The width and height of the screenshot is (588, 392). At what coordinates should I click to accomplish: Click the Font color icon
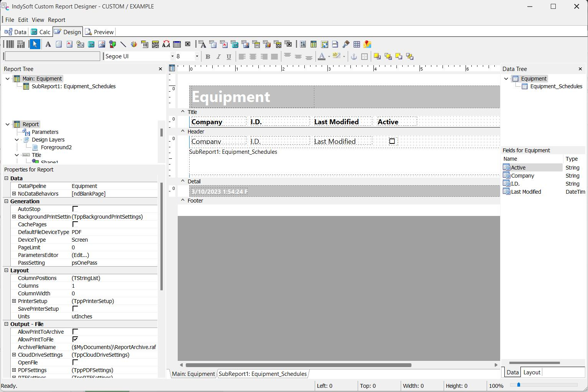(x=322, y=57)
